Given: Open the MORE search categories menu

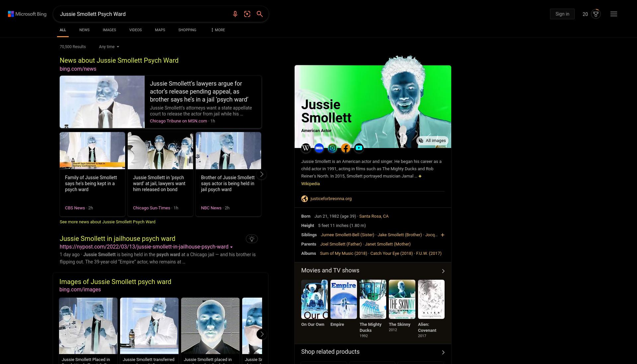Looking at the screenshot, I should point(218,30).
